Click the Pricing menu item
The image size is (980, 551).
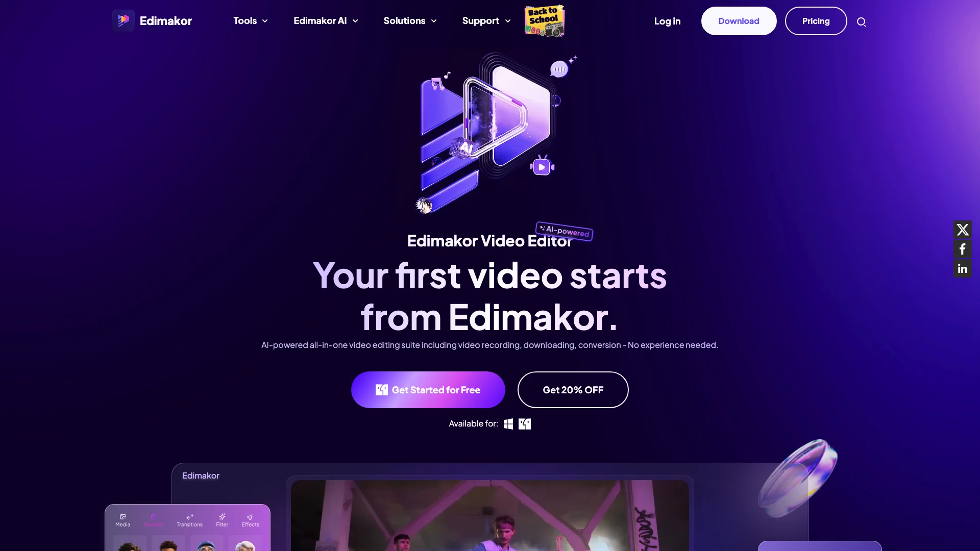(816, 21)
